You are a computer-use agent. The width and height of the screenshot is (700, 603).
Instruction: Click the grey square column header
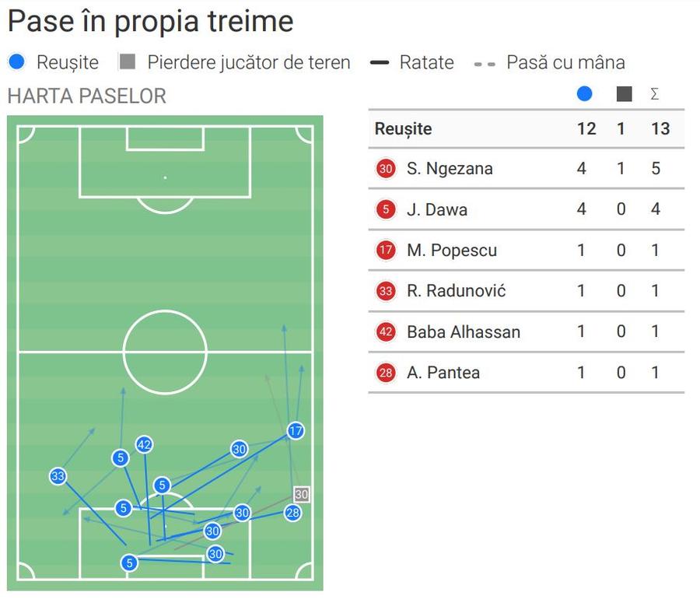point(624,94)
